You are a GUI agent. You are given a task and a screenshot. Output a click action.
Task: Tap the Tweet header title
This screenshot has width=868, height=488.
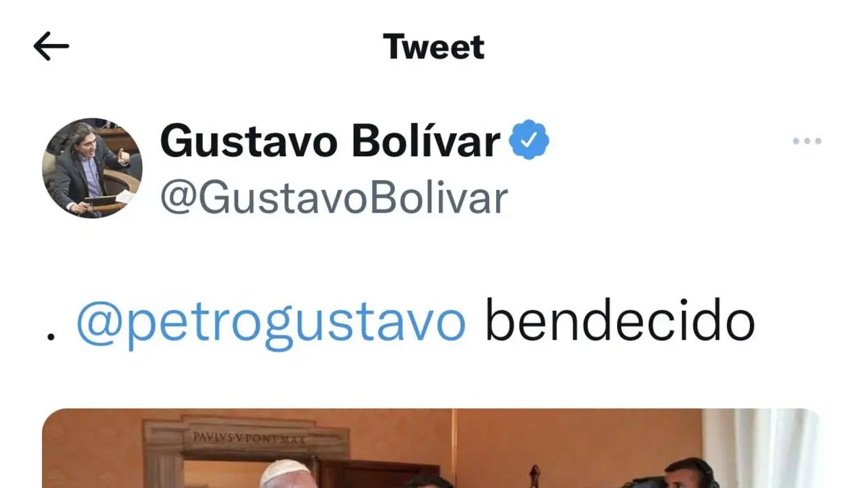434,48
